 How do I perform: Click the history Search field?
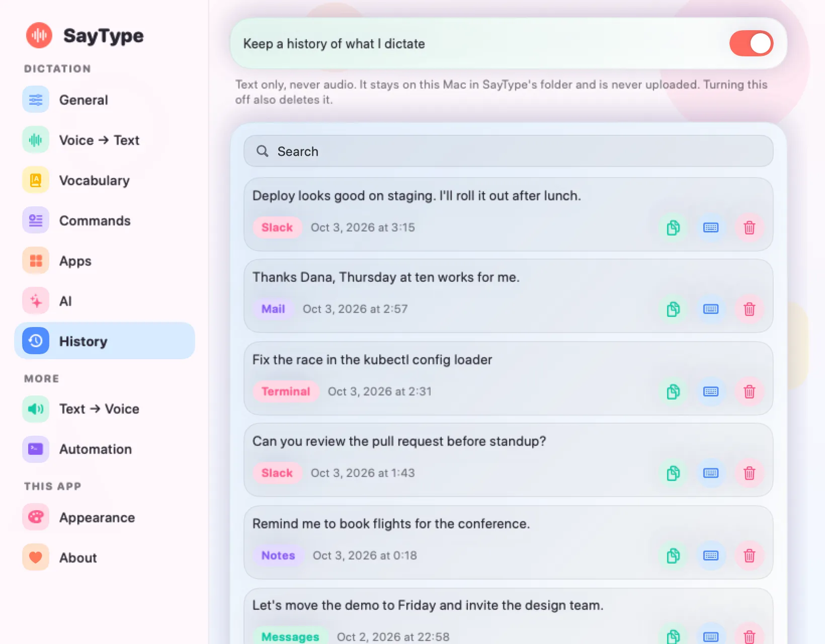point(508,151)
